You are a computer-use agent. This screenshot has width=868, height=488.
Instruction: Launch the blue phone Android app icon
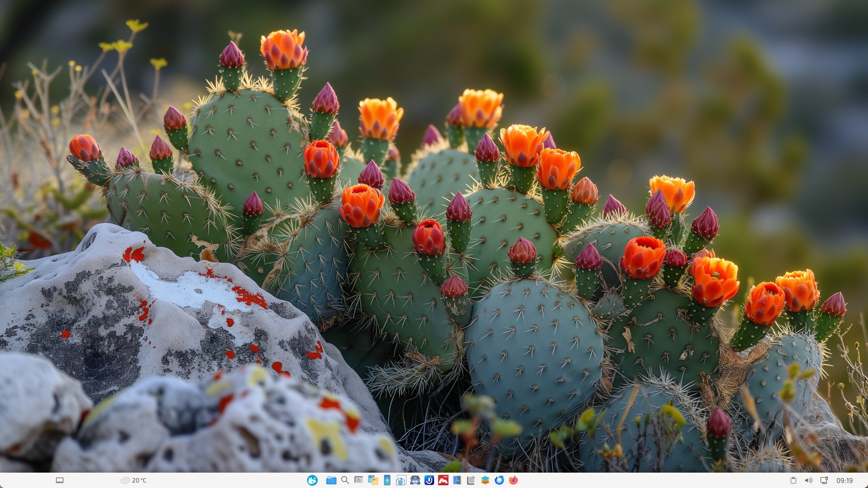pos(387,480)
